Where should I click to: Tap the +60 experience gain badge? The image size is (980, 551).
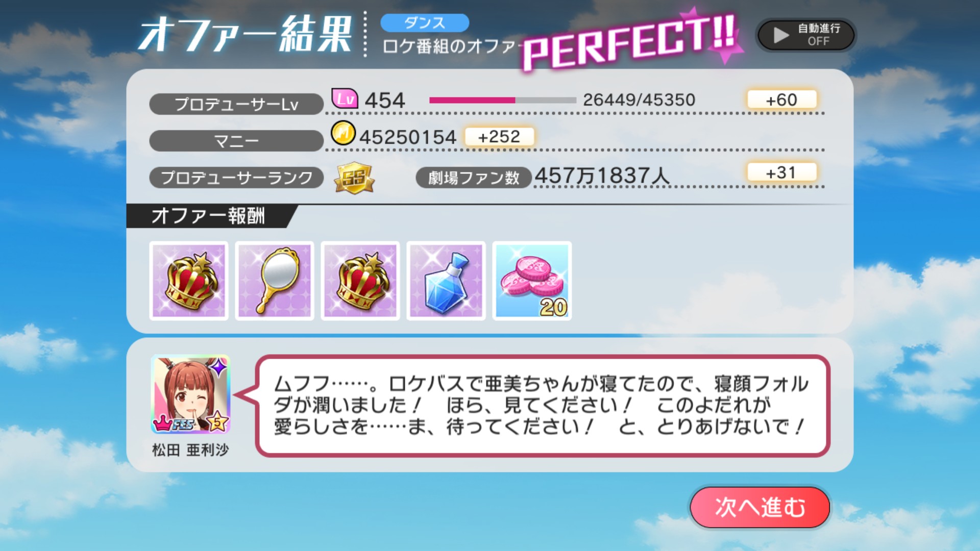[x=781, y=99]
